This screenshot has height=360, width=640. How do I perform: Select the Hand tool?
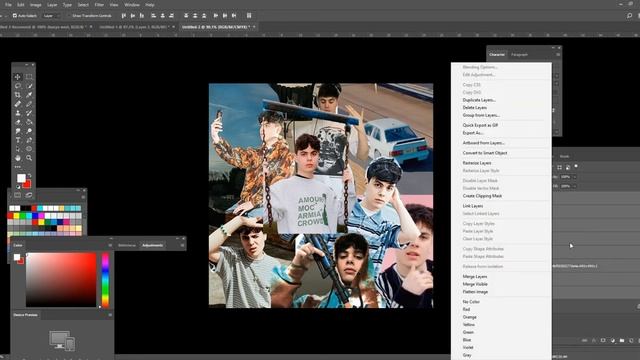[x=18, y=158]
